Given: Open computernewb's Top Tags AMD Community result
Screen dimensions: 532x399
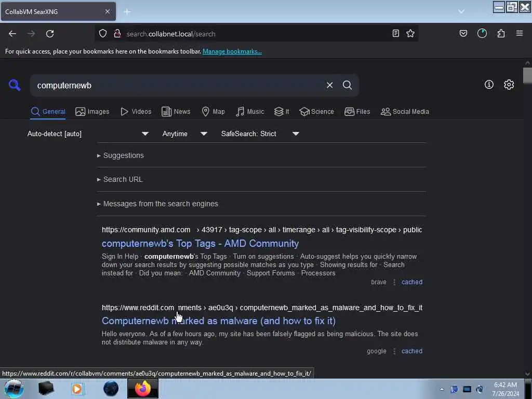Looking at the screenshot, I should [x=200, y=244].
